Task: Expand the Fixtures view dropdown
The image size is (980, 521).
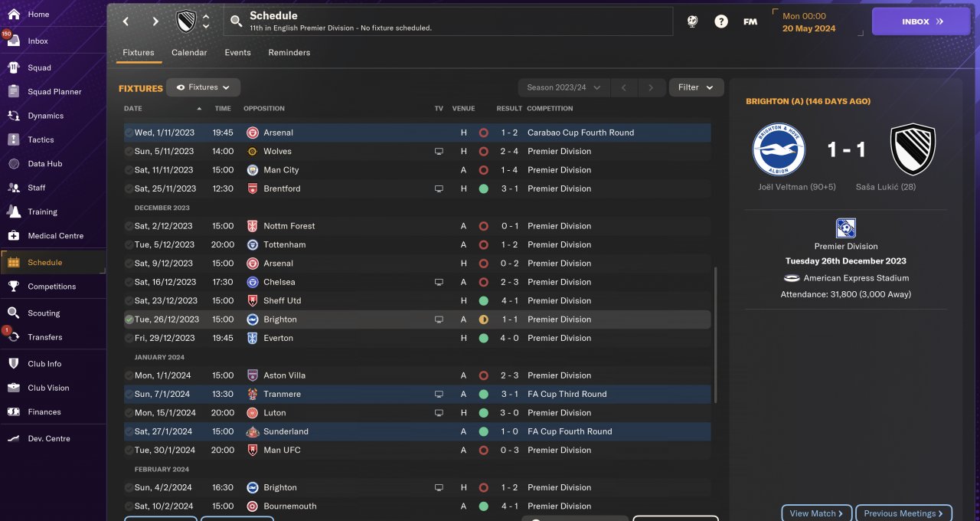Action: [x=204, y=87]
